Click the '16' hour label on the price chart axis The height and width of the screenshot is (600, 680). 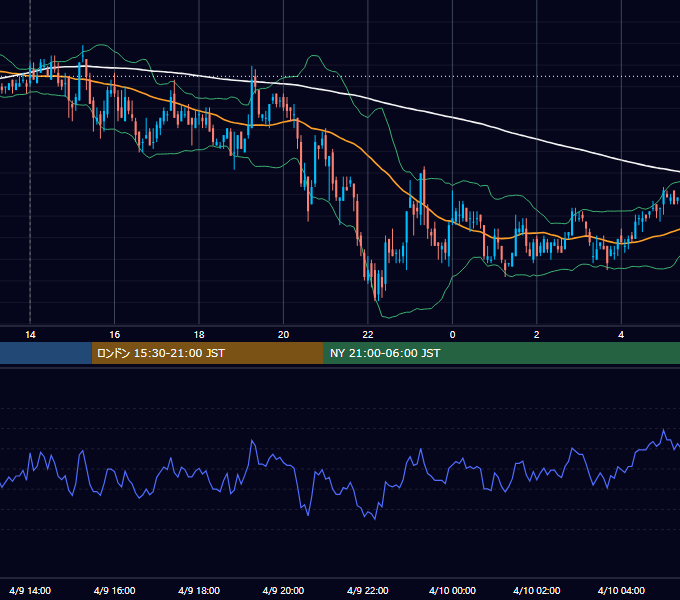click(114, 335)
